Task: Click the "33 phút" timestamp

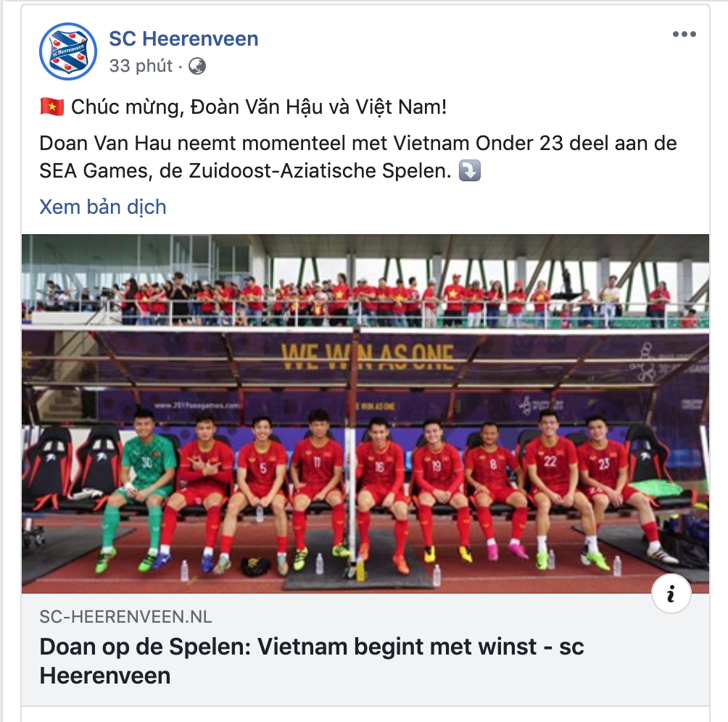Action: 141,66
